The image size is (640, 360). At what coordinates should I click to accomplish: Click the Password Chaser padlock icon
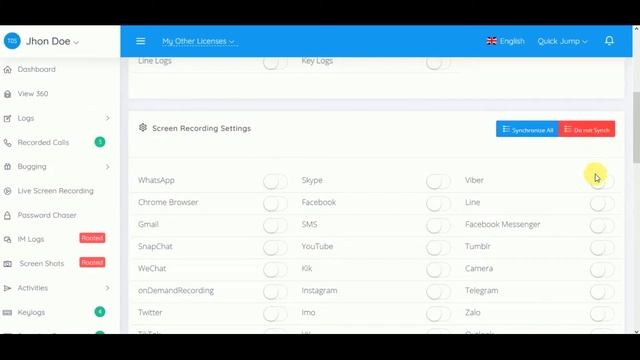click(7, 215)
